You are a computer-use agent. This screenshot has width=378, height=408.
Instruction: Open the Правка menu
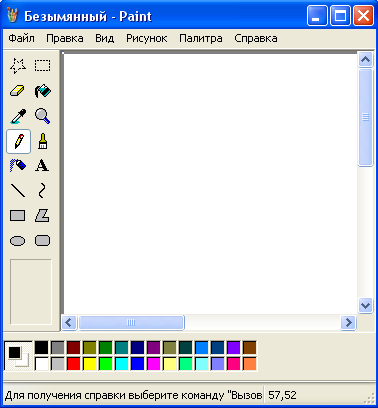(x=65, y=38)
